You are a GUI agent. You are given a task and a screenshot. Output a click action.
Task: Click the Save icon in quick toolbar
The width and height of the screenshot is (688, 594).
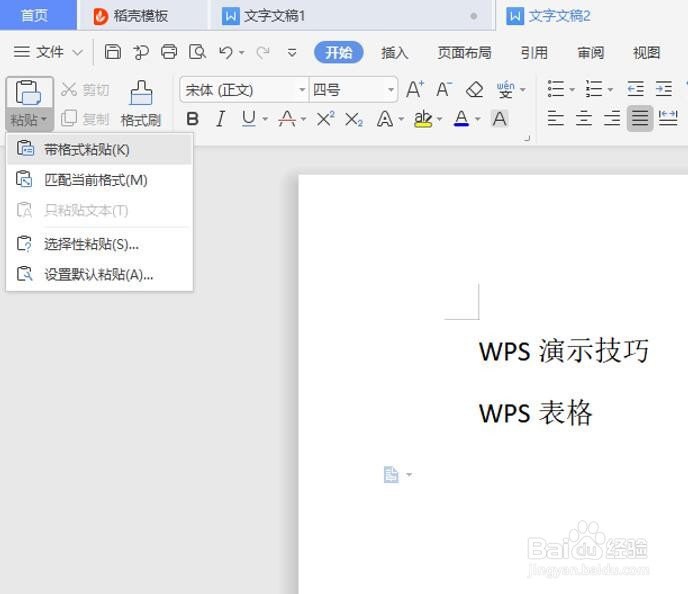[x=112, y=52]
